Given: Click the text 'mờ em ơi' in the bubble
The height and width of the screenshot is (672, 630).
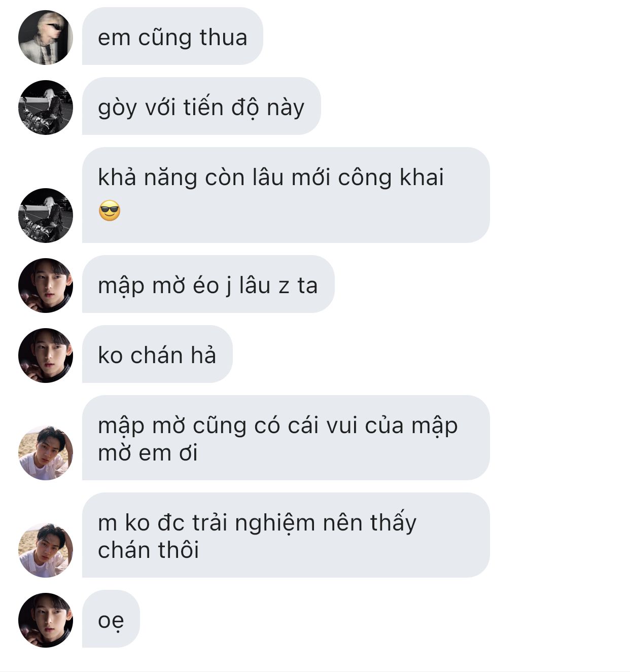Looking at the screenshot, I should tap(148, 453).
